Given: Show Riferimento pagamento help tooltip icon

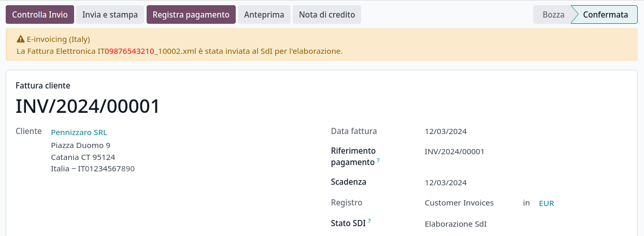Looking at the screenshot, I should tap(378, 161).
